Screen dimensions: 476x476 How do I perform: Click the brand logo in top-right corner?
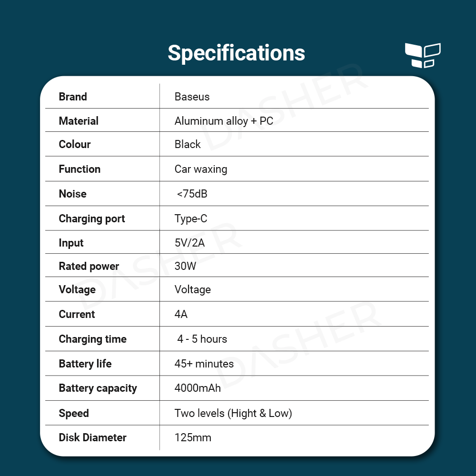[x=422, y=55]
